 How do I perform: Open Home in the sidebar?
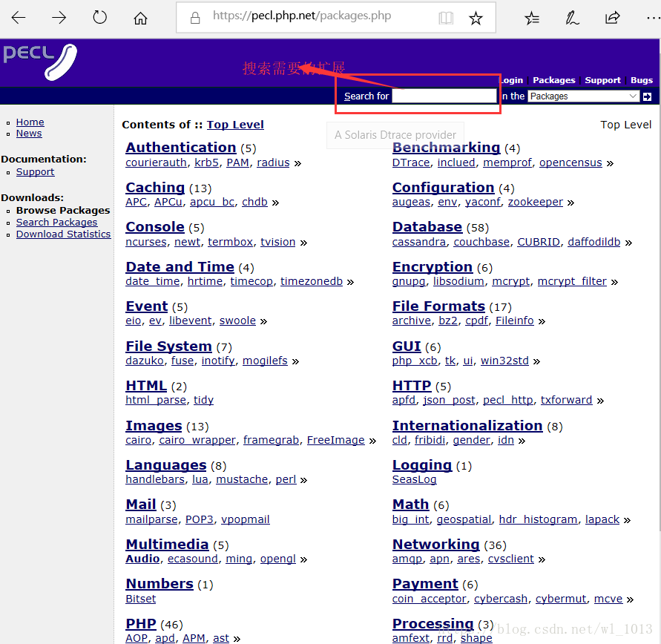[x=30, y=122]
